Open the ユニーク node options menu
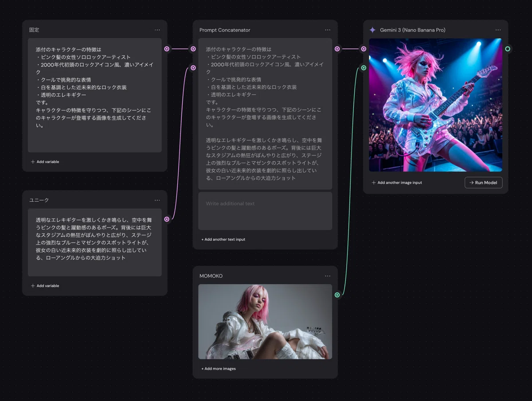 (x=157, y=200)
